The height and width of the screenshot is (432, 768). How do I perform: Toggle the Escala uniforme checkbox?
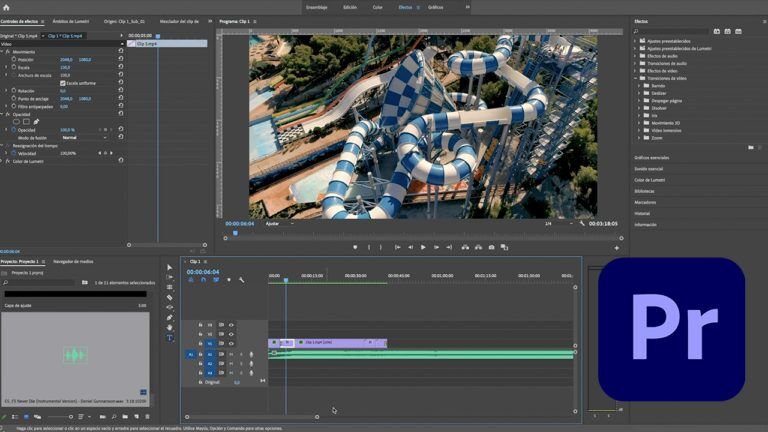[x=63, y=83]
